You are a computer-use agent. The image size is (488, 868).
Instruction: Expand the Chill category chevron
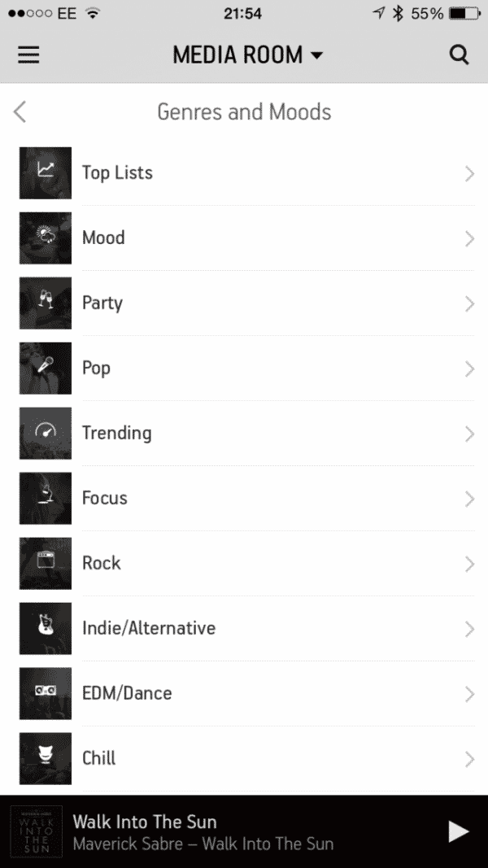(x=470, y=758)
